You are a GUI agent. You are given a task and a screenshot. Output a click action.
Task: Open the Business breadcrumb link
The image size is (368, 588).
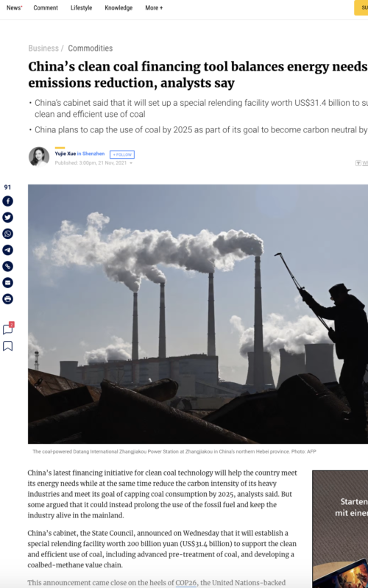pos(43,49)
